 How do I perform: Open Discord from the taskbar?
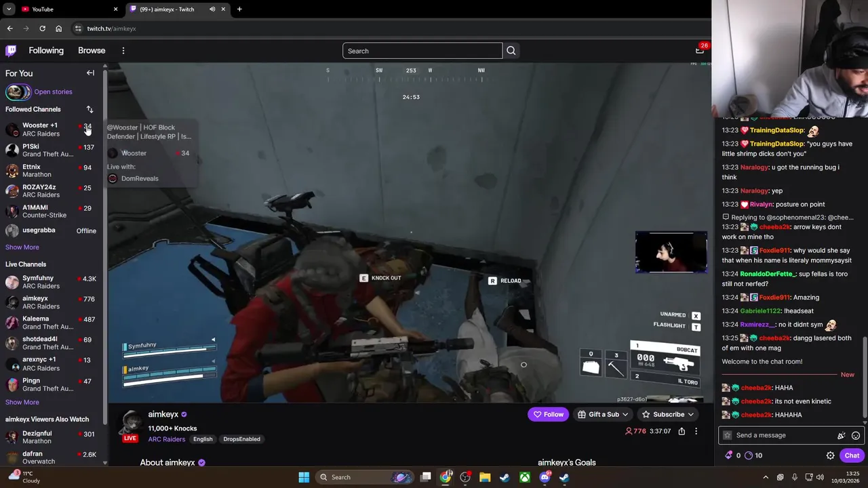545,477
